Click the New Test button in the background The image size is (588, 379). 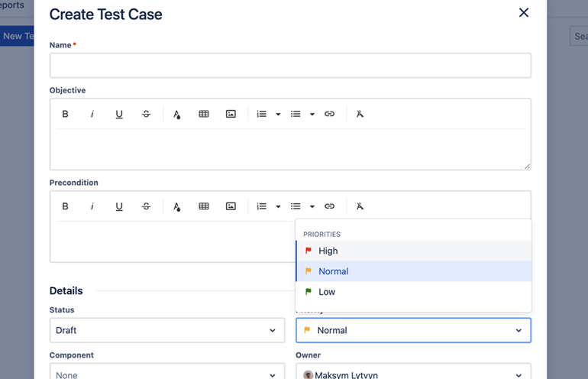point(17,36)
